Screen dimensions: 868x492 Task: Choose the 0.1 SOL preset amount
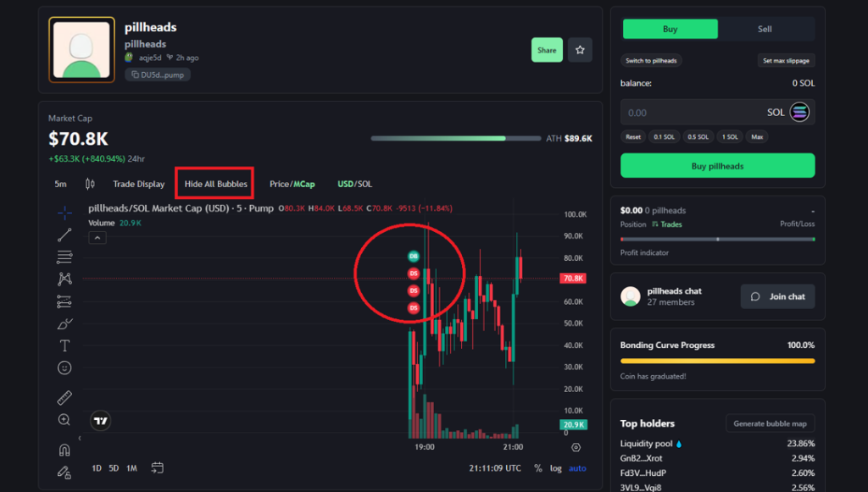coord(665,136)
